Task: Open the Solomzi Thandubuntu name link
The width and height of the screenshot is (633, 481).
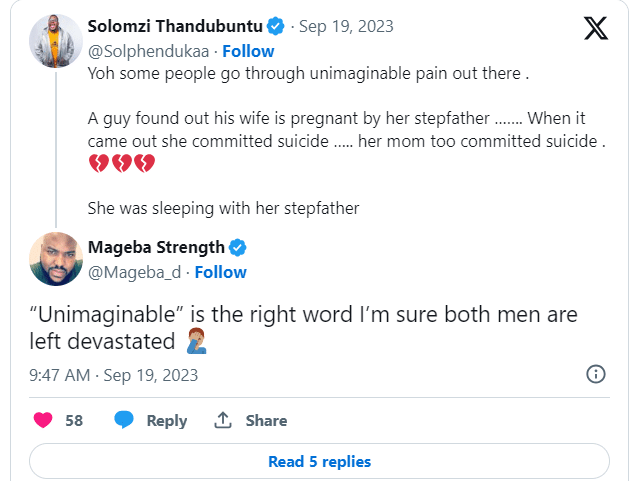Action: [175, 26]
